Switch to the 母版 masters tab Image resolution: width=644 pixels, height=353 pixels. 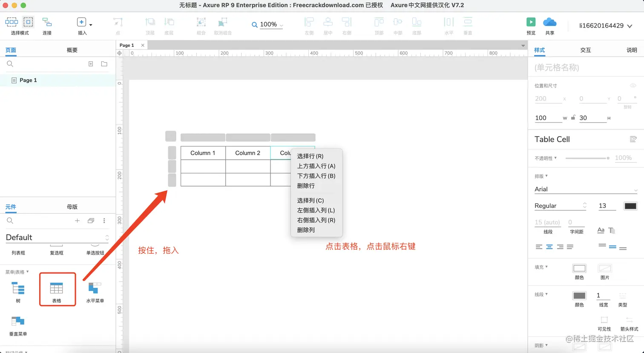(72, 207)
